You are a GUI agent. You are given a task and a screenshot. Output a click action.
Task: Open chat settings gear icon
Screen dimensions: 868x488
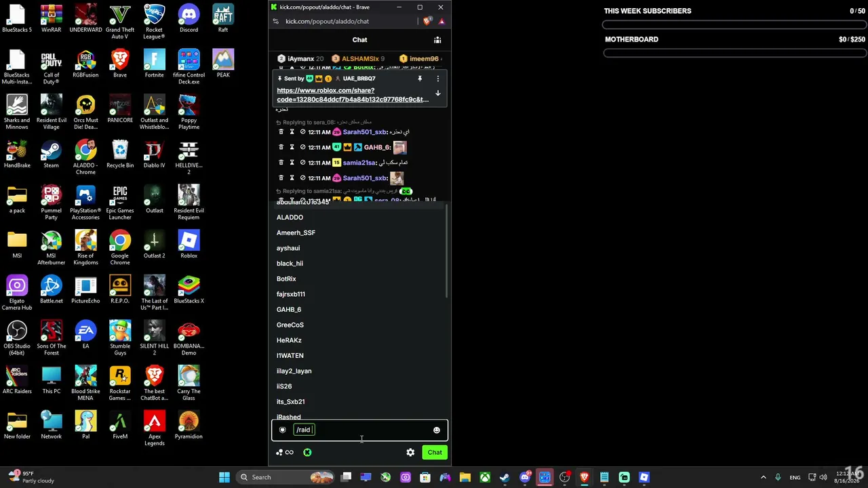pos(410,453)
